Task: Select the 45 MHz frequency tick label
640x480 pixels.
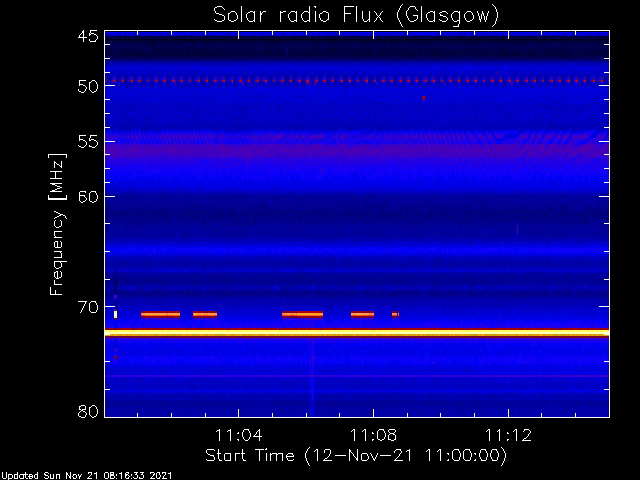Action: [88, 36]
